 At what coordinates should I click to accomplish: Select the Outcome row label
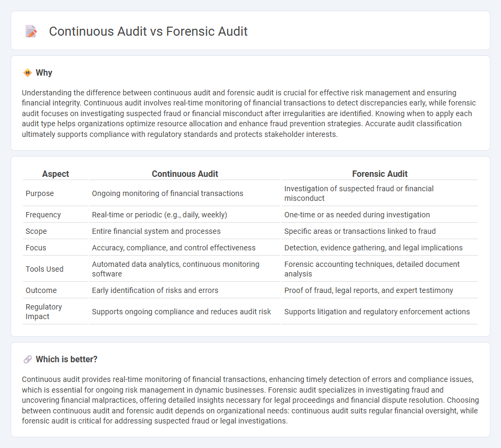pyautogui.click(x=41, y=290)
